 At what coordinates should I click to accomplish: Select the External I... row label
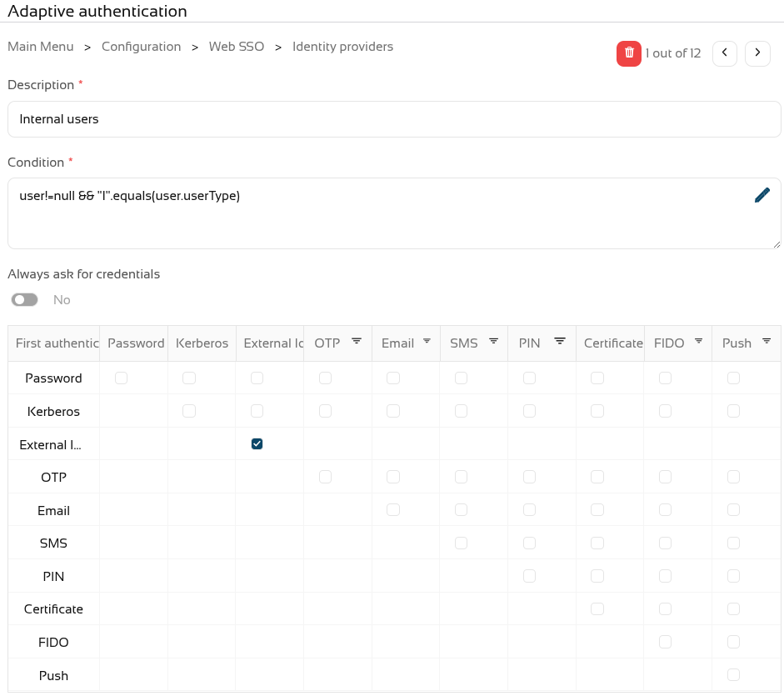click(x=51, y=445)
